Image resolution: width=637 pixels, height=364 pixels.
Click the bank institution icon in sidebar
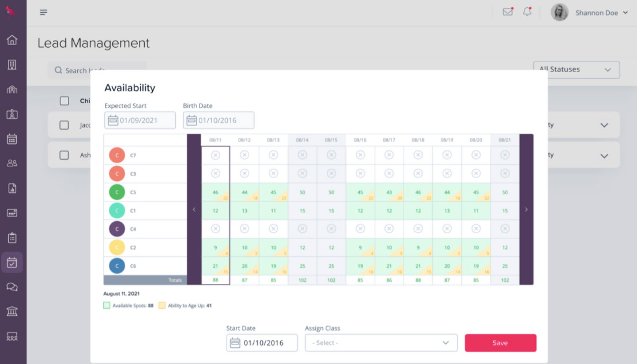[x=13, y=311]
